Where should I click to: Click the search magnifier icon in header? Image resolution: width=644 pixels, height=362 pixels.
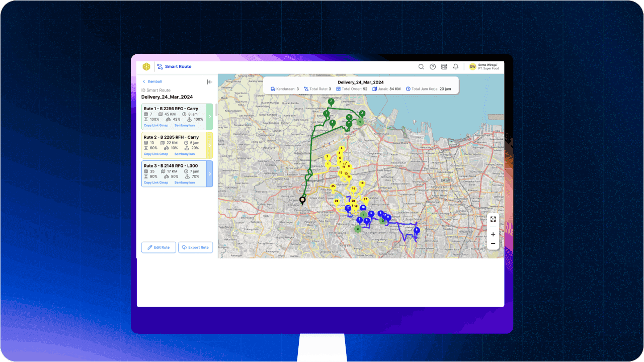421,66
